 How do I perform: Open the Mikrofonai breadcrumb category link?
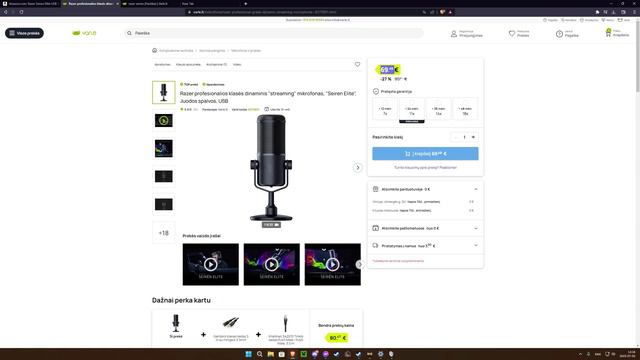[x=246, y=51]
